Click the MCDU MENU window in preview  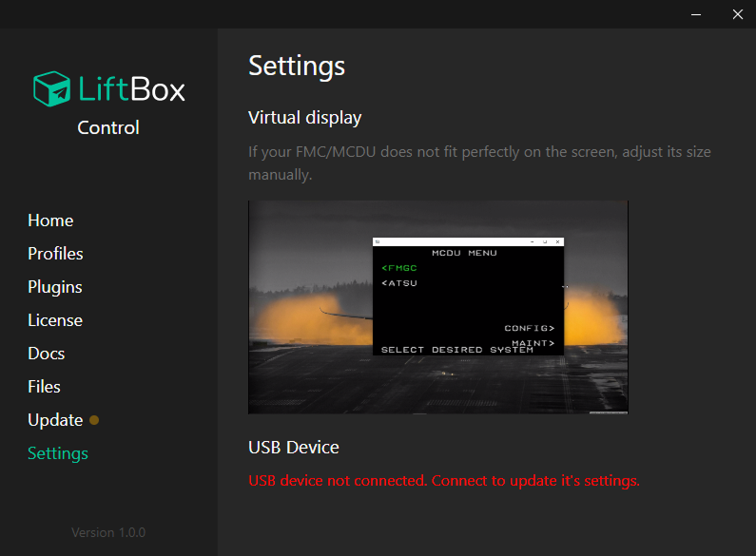tap(468, 297)
